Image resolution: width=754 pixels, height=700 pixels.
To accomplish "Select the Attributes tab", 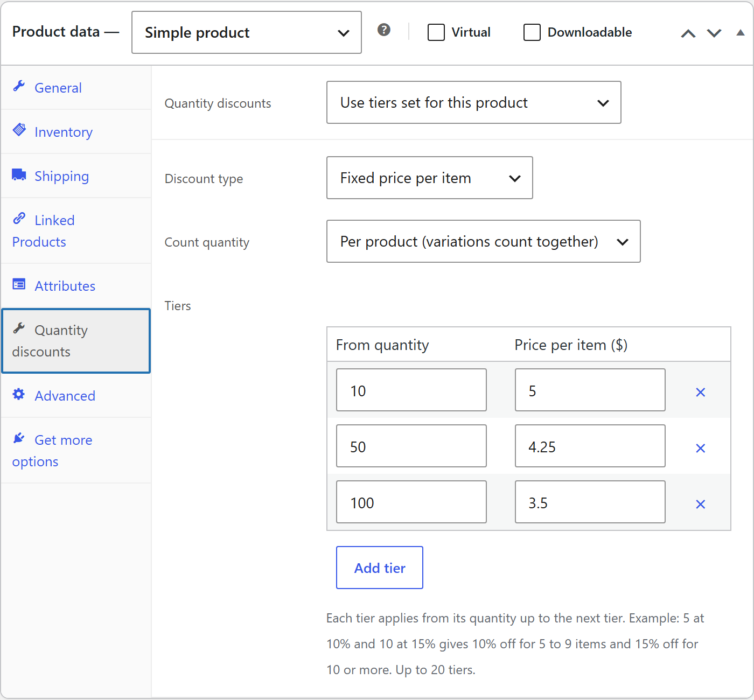I will coord(76,286).
